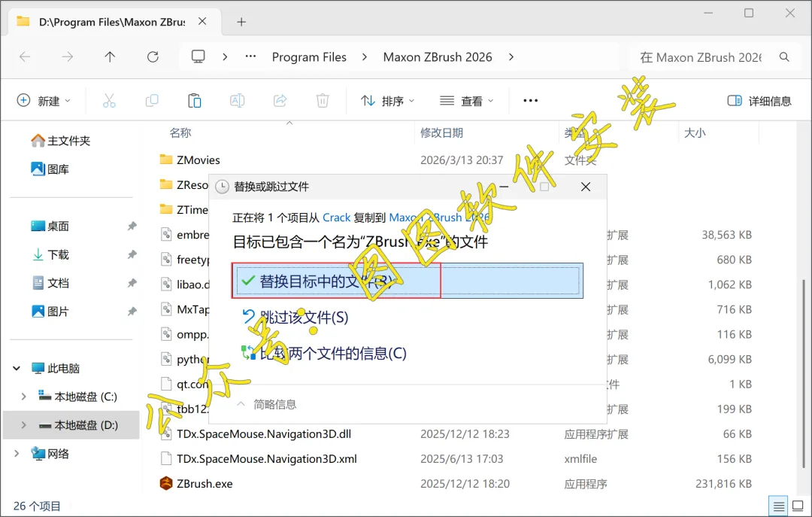Switch to the large thumbnails view icon
The image size is (812, 517).
(798, 506)
